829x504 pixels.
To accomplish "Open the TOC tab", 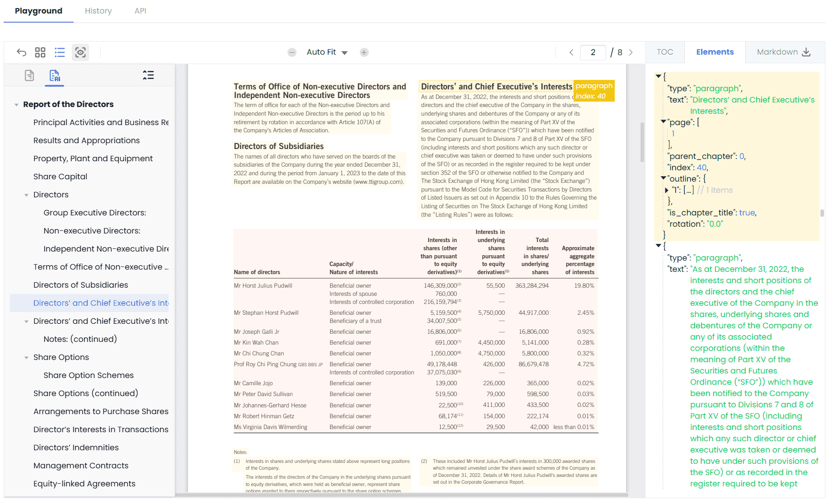I will click(x=664, y=52).
